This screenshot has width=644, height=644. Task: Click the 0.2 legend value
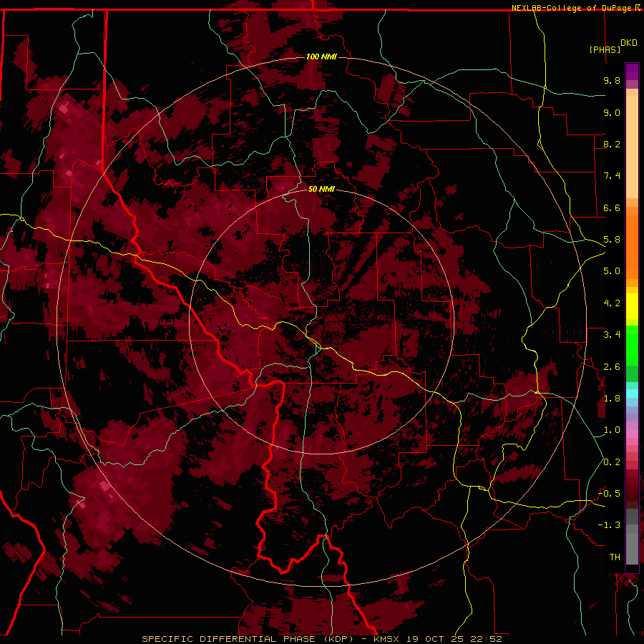coord(612,462)
